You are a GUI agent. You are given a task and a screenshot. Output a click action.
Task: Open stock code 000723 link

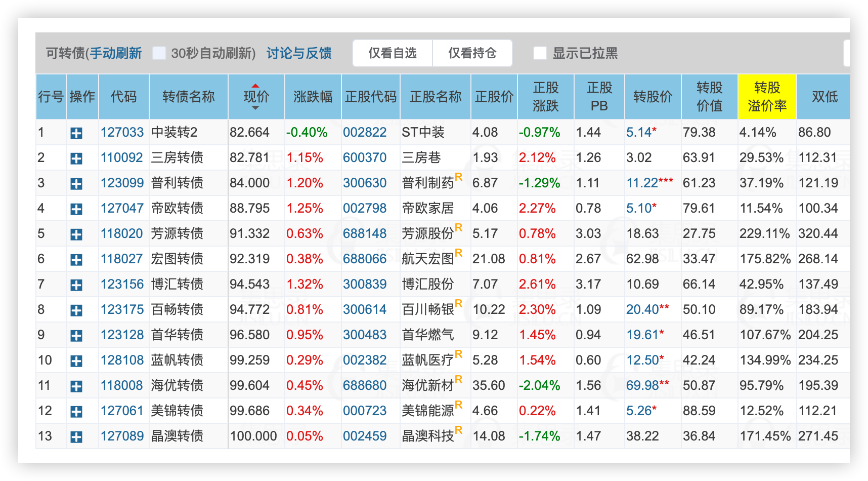coord(365,411)
